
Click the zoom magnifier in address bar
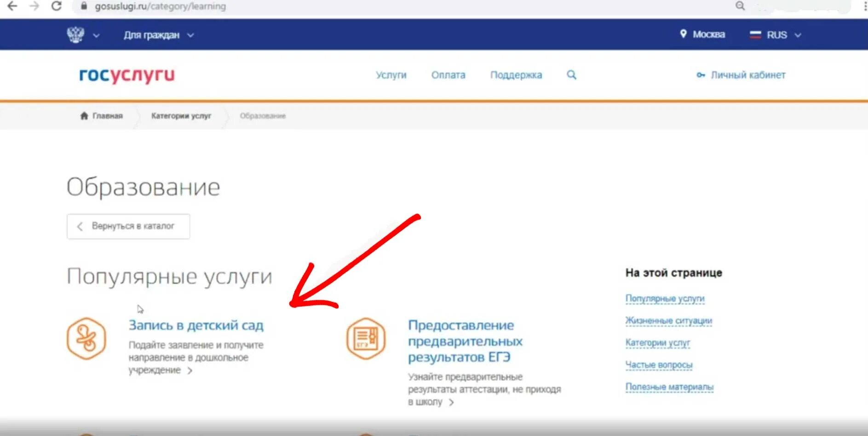pos(740,6)
